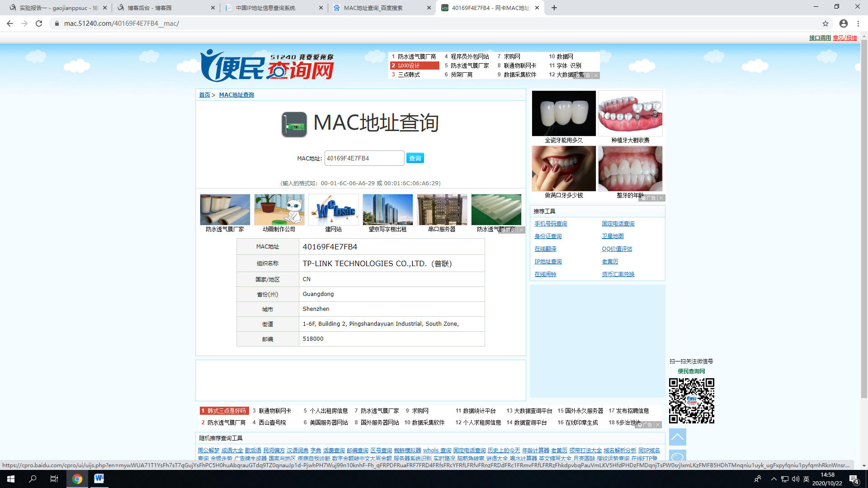Click Windows taskbar search icon

[x=33, y=479]
